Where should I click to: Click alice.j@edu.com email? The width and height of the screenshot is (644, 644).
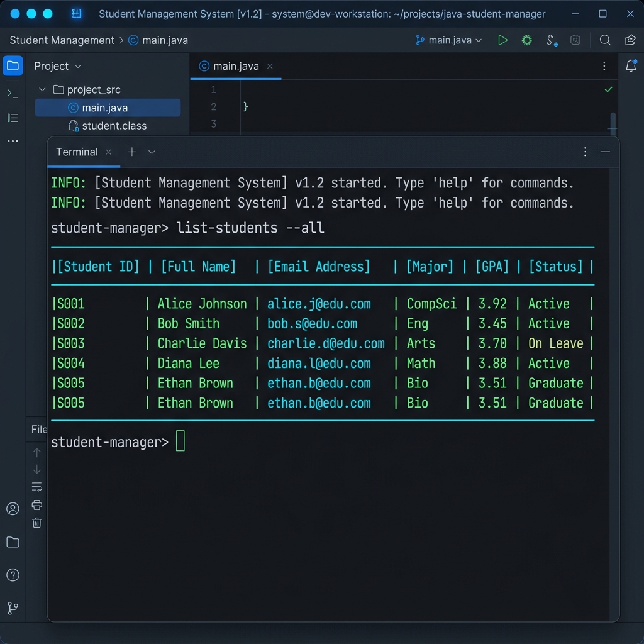[319, 304]
